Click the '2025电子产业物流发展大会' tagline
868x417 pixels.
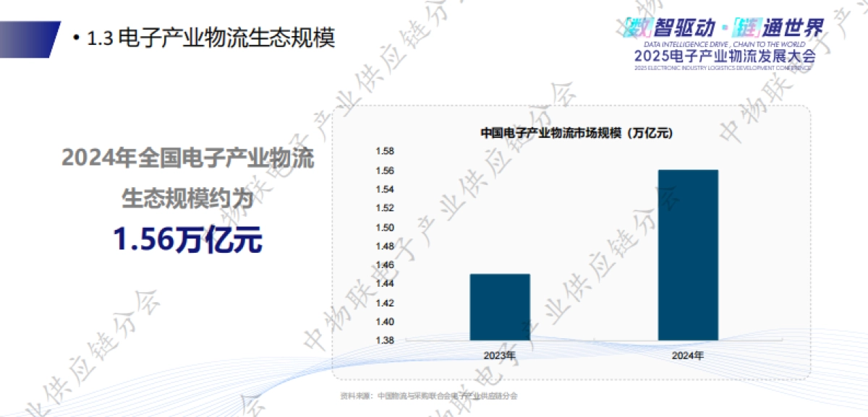click(x=725, y=56)
